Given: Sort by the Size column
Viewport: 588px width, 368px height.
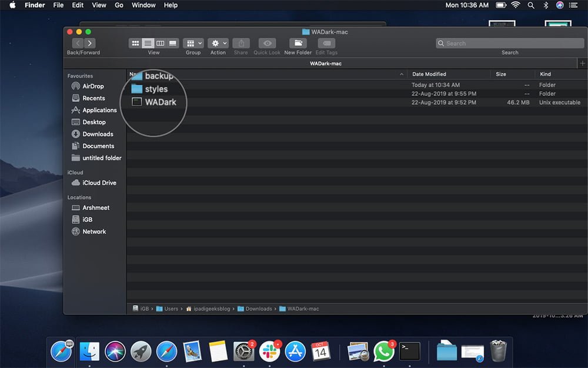Looking at the screenshot, I should [501, 74].
